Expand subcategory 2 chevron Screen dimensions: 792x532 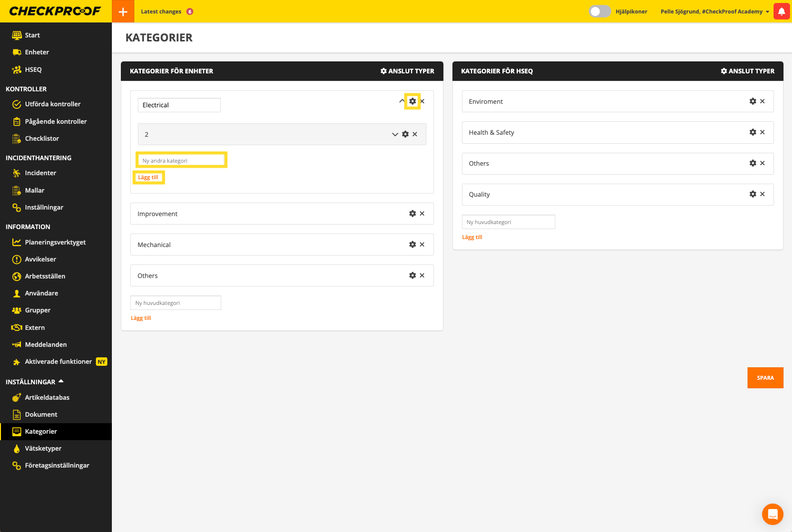tap(395, 134)
